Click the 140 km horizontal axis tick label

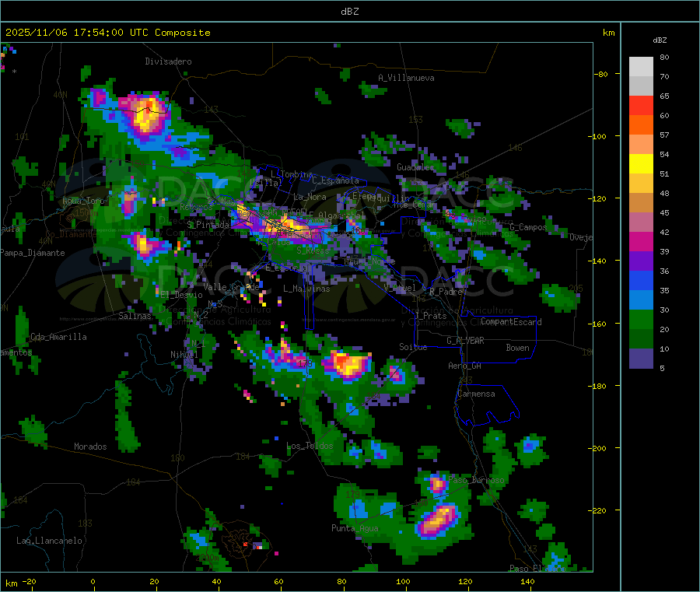click(527, 582)
